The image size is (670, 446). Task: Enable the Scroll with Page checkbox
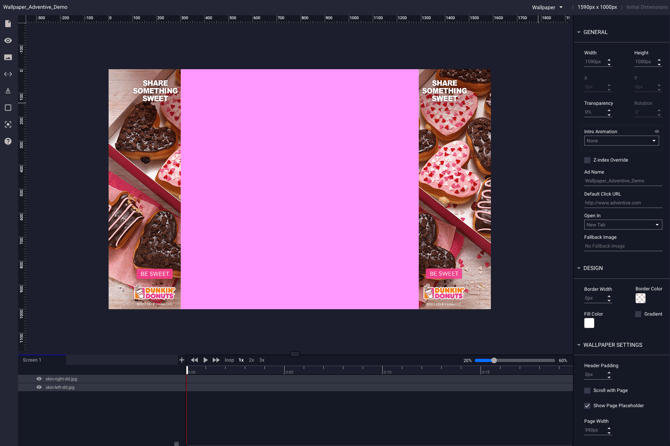click(587, 391)
